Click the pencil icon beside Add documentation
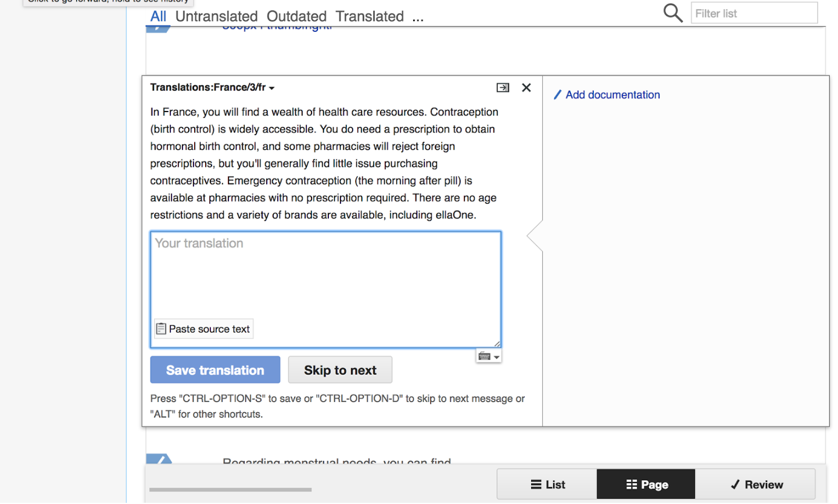This screenshot has width=838, height=504. click(x=557, y=95)
